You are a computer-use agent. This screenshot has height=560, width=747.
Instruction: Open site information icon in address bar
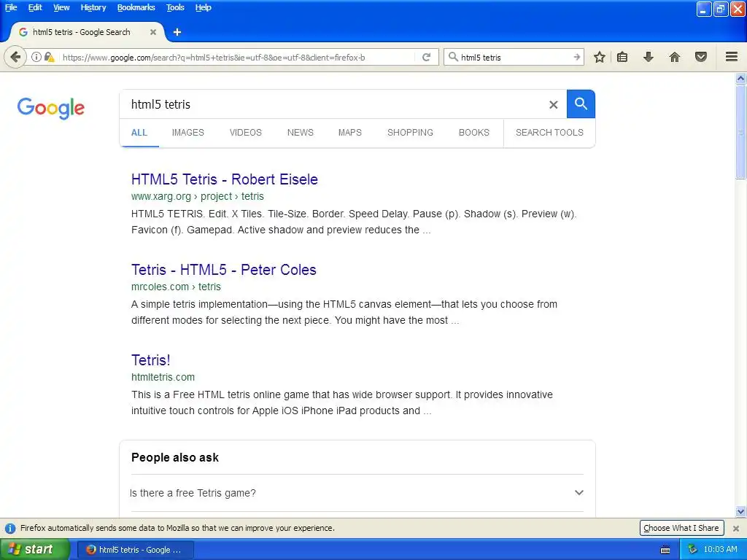point(36,57)
